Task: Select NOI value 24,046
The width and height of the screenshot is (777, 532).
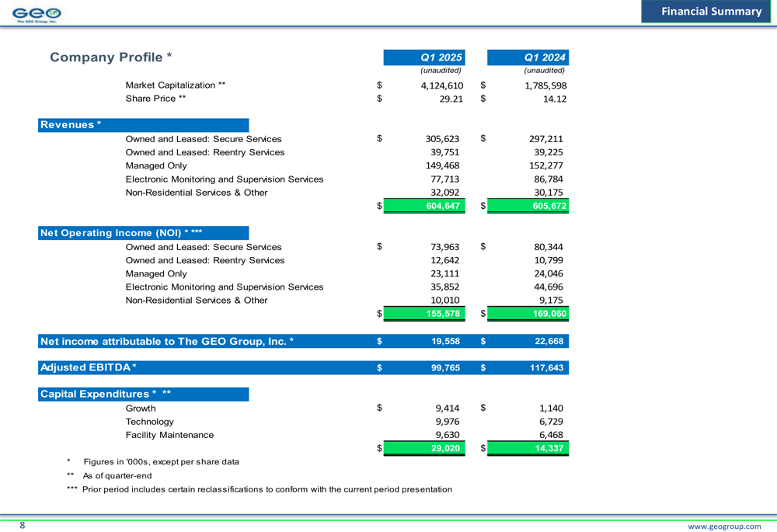Action: pos(549,274)
